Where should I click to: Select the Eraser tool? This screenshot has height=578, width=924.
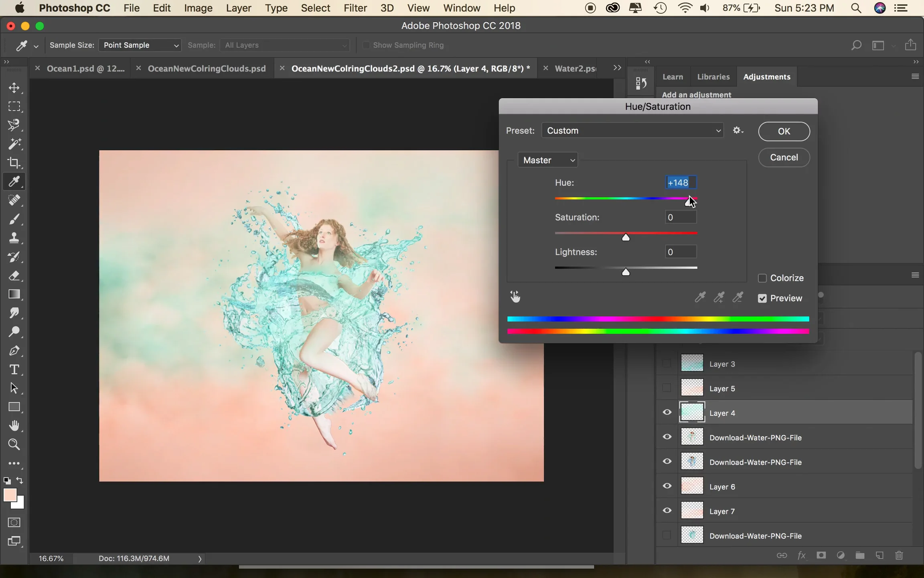pos(14,276)
